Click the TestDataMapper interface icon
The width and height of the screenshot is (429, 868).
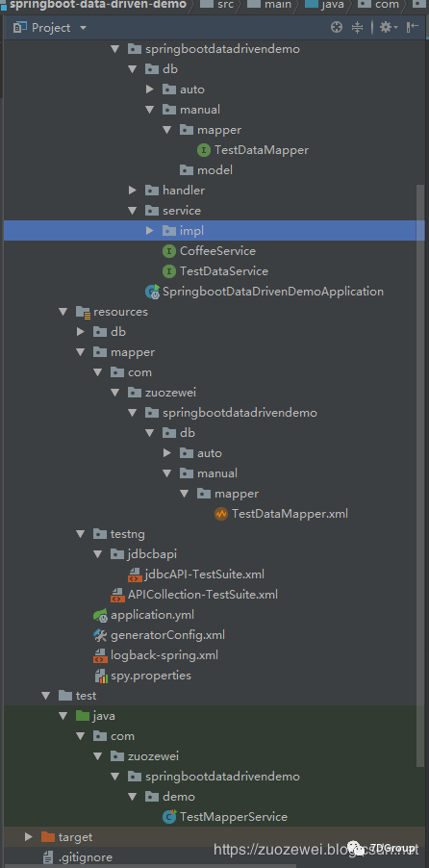point(204,150)
